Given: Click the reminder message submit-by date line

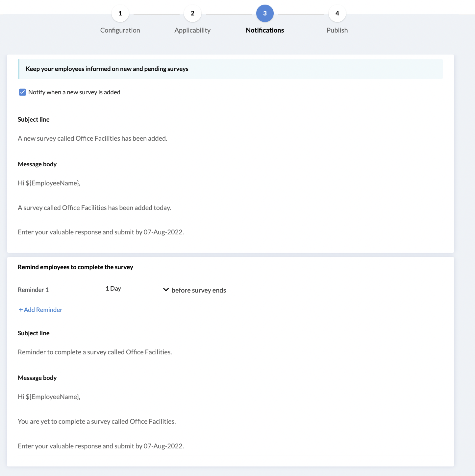Looking at the screenshot, I should pos(101,446).
